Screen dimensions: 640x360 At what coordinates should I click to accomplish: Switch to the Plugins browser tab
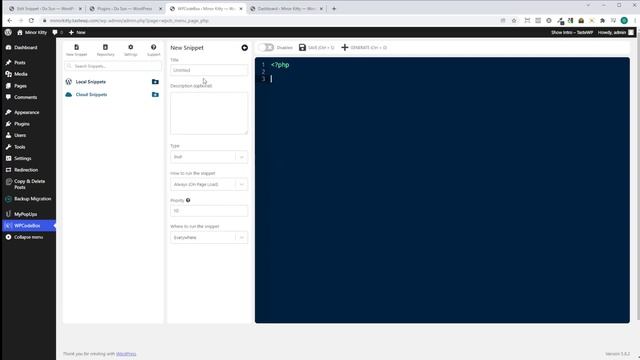coord(124,9)
